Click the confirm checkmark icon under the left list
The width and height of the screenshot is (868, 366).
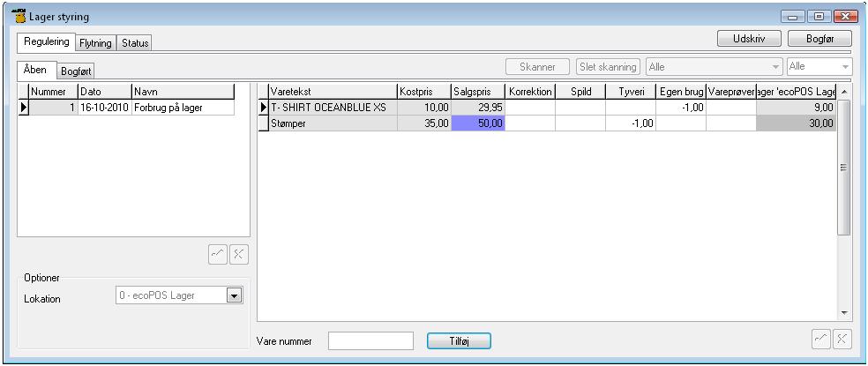point(218,254)
